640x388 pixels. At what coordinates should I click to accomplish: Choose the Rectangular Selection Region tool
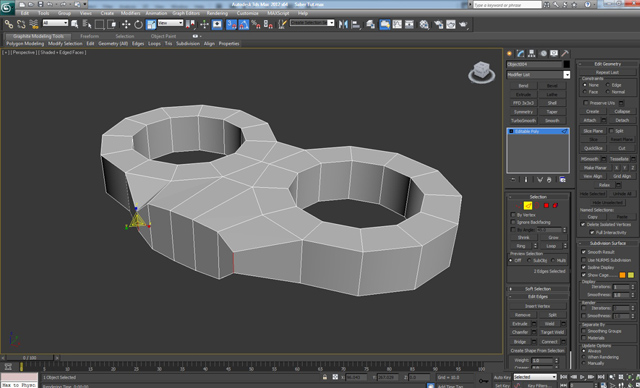(99, 24)
